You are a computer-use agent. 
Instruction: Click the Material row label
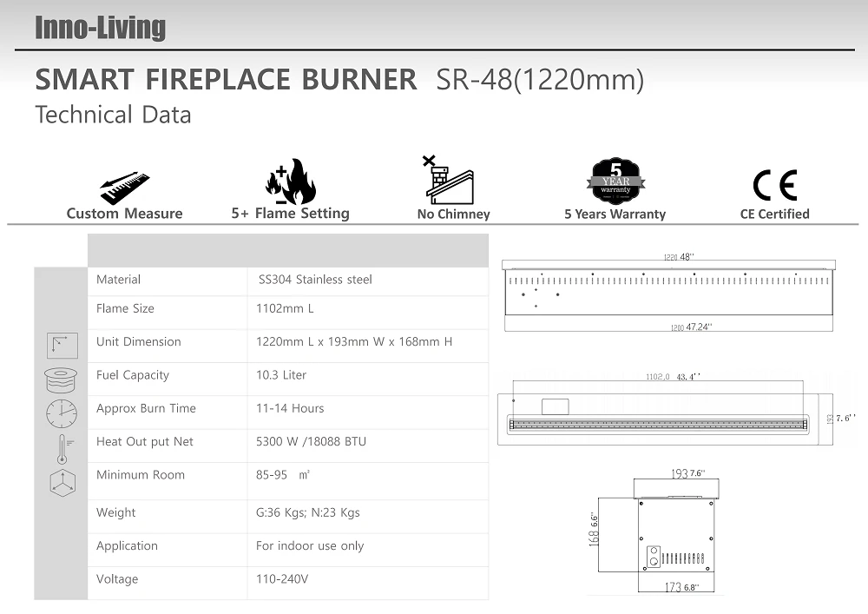coord(118,279)
